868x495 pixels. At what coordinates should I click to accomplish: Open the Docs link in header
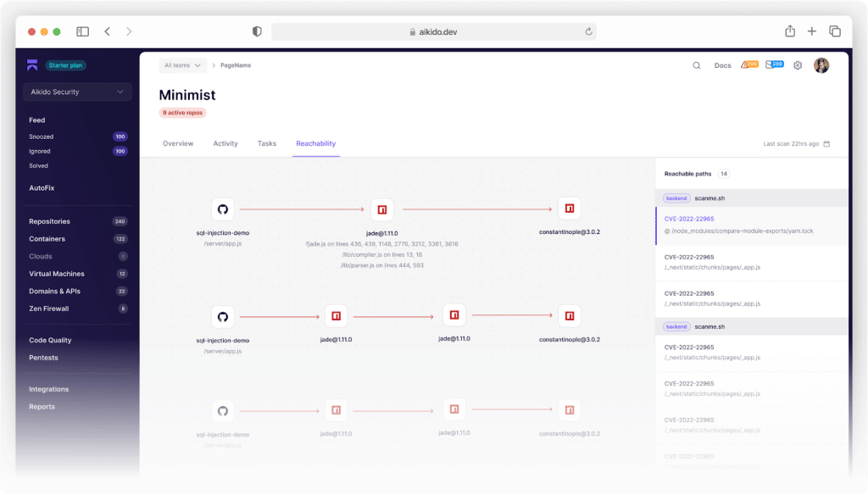point(722,65)
